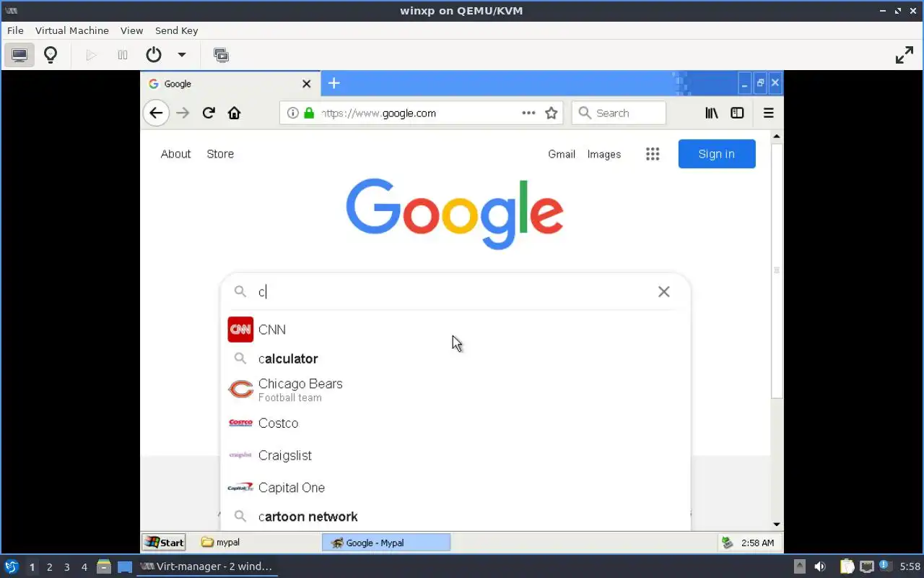Image resolution: width=924 pixels, height=578 pixels.
Task: Show the graphical console view
Action: pos(19,55)
